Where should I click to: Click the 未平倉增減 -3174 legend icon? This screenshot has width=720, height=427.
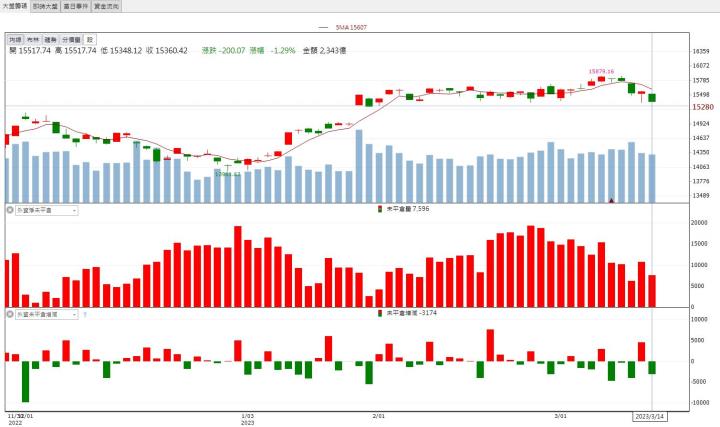(x=380, y=313)
